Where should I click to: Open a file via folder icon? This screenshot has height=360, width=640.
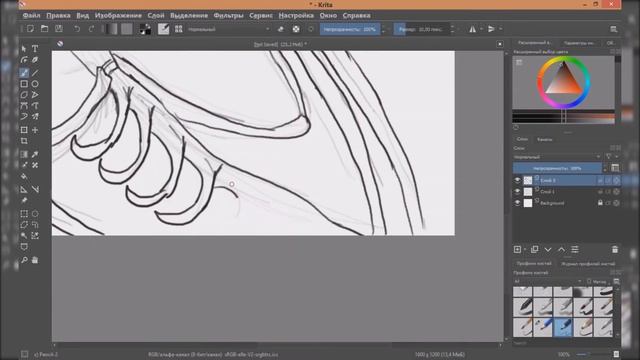click(44, 29)
